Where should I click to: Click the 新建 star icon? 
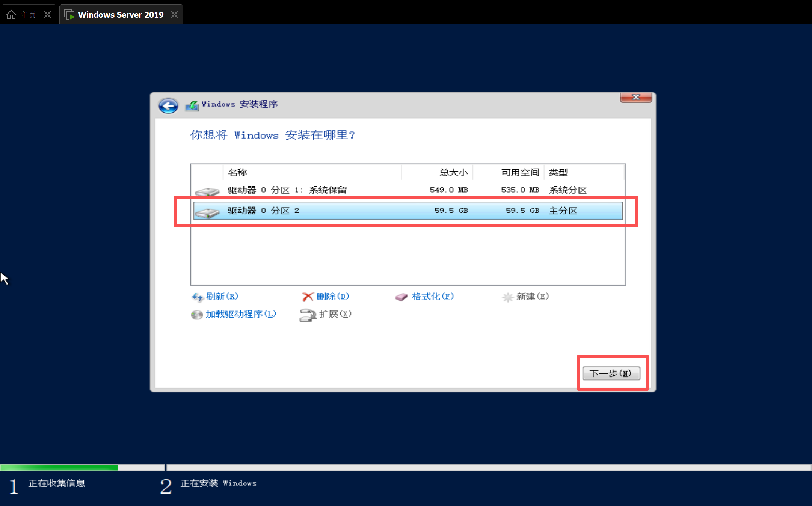click(x=507, y=297)
